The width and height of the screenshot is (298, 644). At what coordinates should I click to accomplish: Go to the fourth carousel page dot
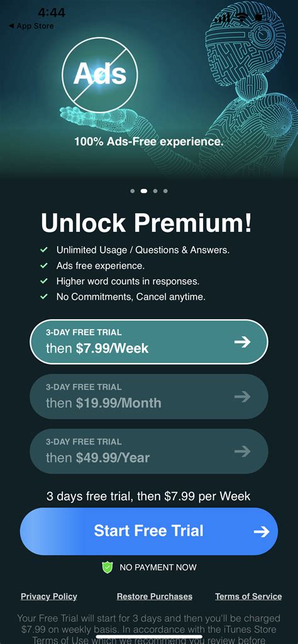165,191
